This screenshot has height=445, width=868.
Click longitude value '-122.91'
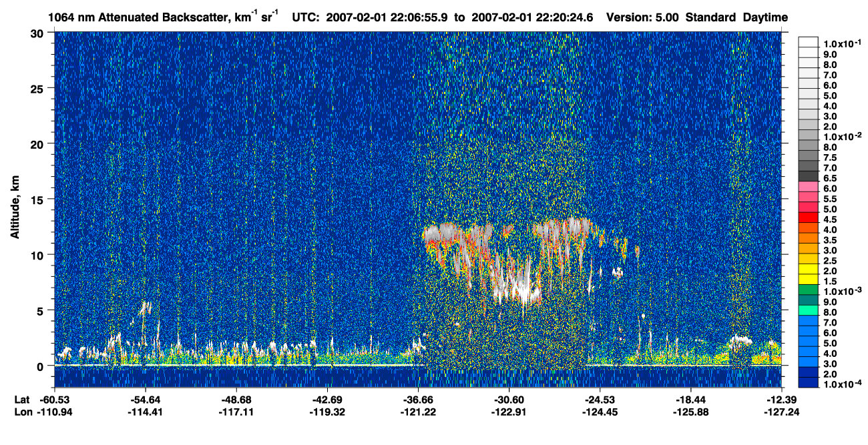(x=509, y=412)
